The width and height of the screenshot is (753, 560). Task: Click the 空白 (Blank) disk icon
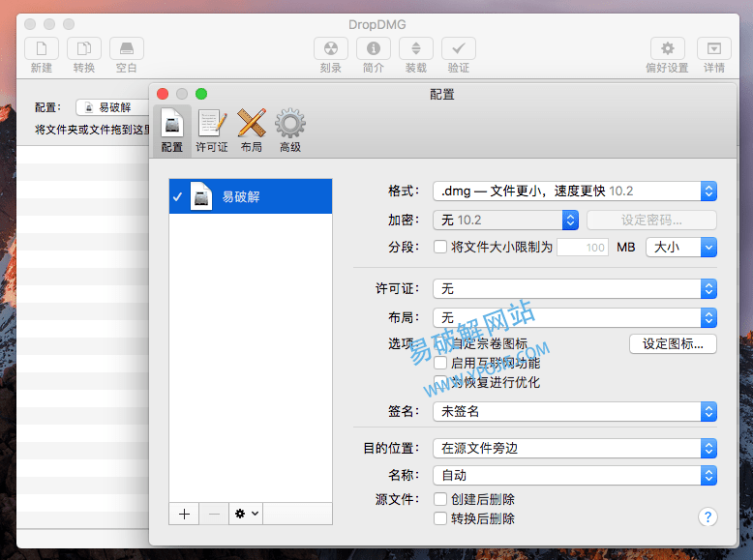pyautogui.click(x=126, y=49)
